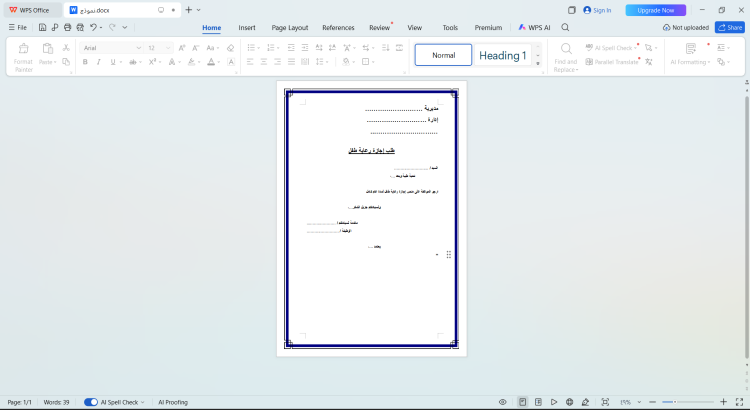Viewport: 750px width, 410px height.
Task: Click Sign In link
Action: [597, 10]
